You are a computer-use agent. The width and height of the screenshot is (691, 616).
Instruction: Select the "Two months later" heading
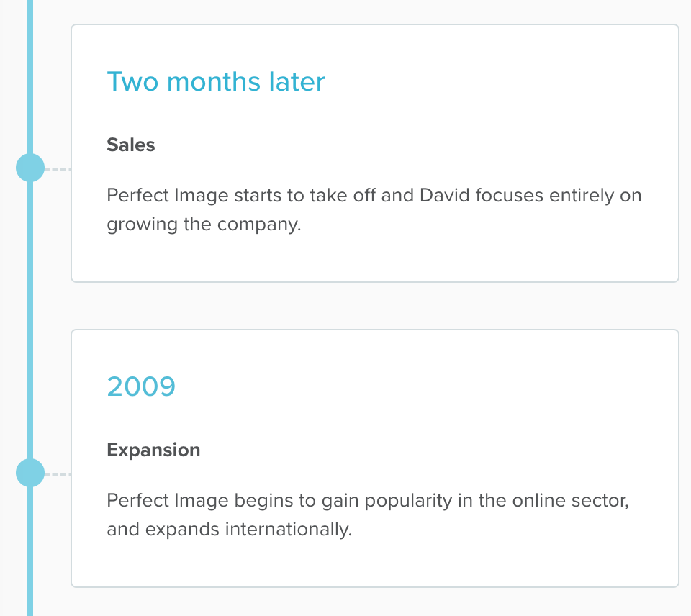(x=216, y=81)
